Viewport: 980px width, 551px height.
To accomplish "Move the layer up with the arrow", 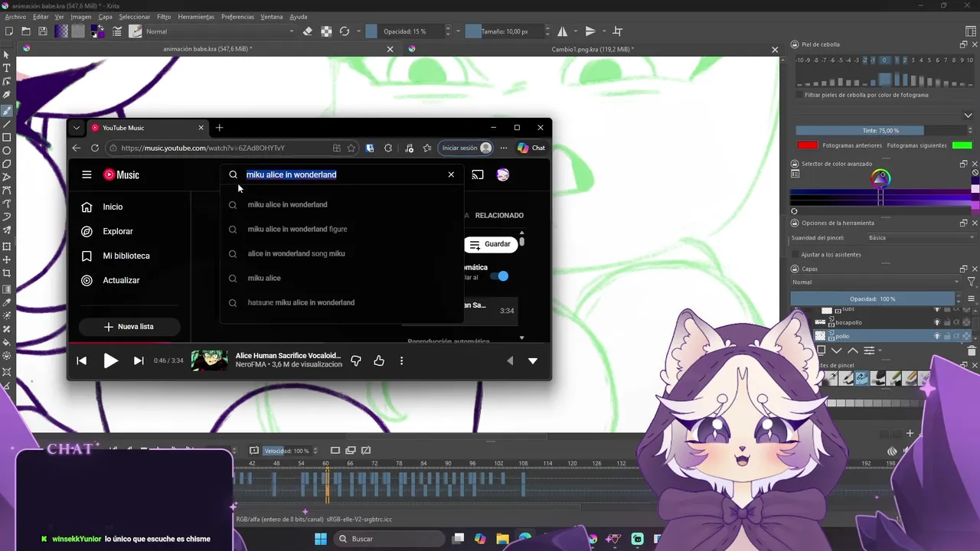I will pyautogui.click(x=853, y=350).
